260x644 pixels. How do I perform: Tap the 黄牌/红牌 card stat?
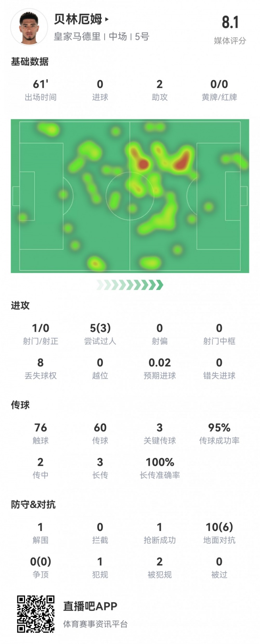tap(219, 89)
